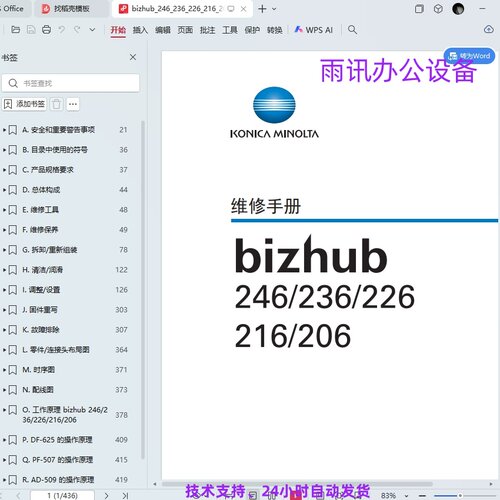Close the bizhub document tab
Screen dimensions: 500x500
(x=244, y=9)
